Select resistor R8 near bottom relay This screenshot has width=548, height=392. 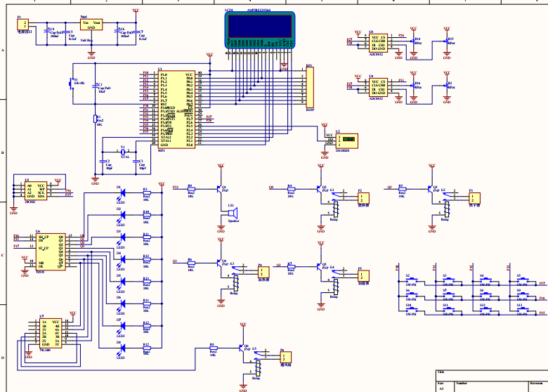[x=213, y=348]
